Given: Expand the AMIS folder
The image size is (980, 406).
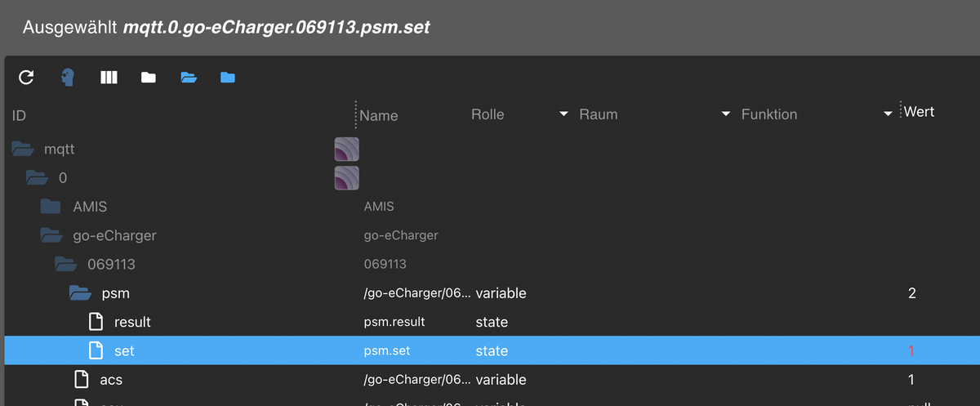Looking at the screenshot, I should point(51,207).
